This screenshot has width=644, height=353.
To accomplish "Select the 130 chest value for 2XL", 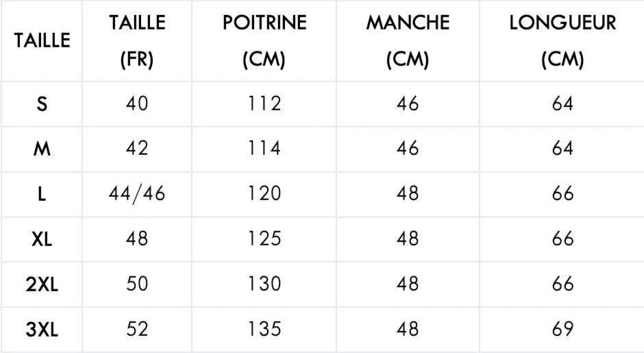I will (x=264, y=284).
